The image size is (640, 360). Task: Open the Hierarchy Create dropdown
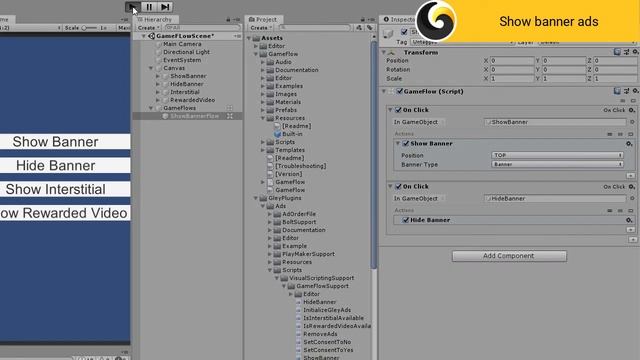click(149, 28)
